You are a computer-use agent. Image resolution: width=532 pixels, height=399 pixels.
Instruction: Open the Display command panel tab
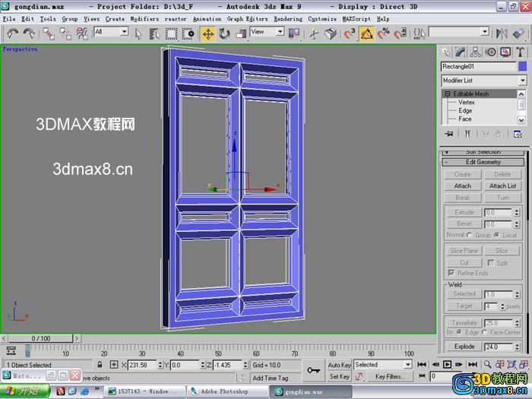[x=505, y=52]
